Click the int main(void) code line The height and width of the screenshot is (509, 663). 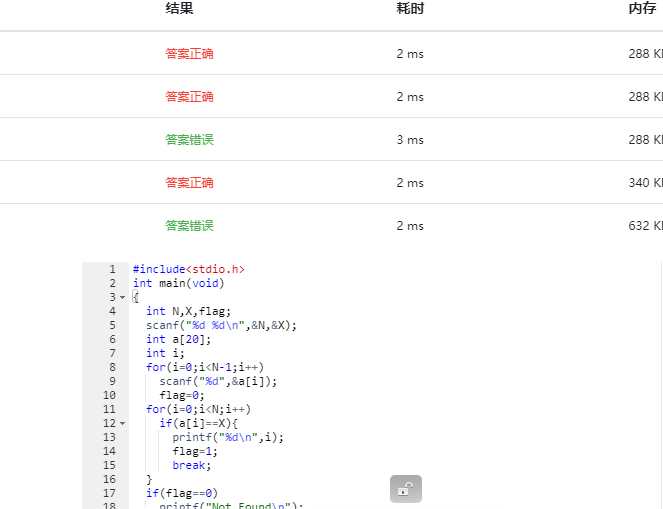(178, 283)
